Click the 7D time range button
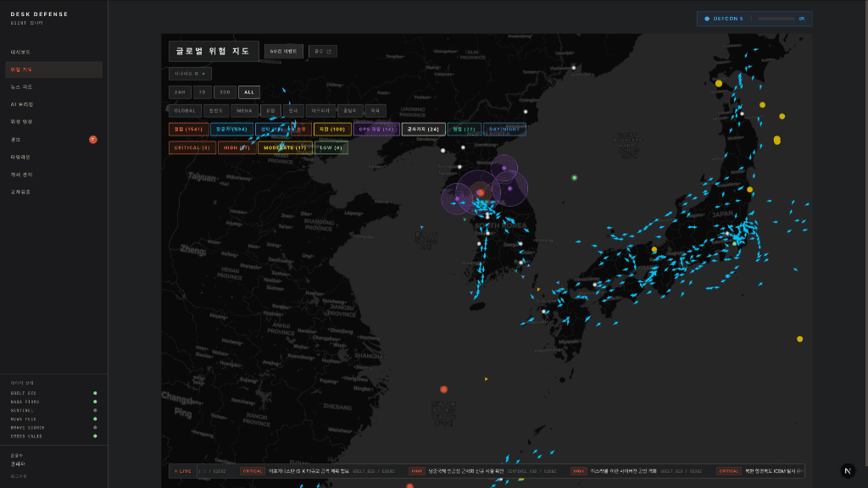This screenshot has width=868, height=488. (203, 92)
